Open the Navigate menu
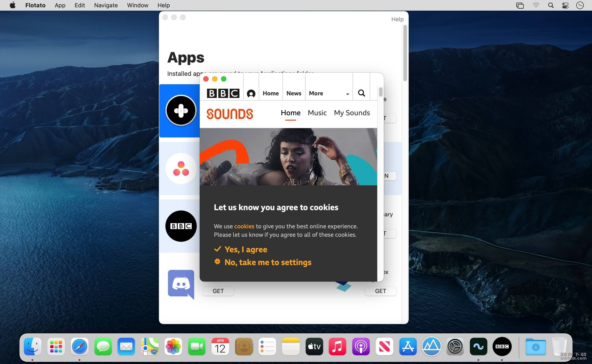Screen dimensions: 592x364 point(106,5)
